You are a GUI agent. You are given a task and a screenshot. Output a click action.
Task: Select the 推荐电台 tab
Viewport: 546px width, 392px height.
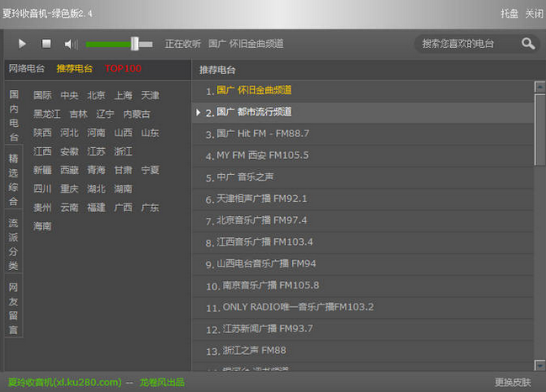pos(75,68)
